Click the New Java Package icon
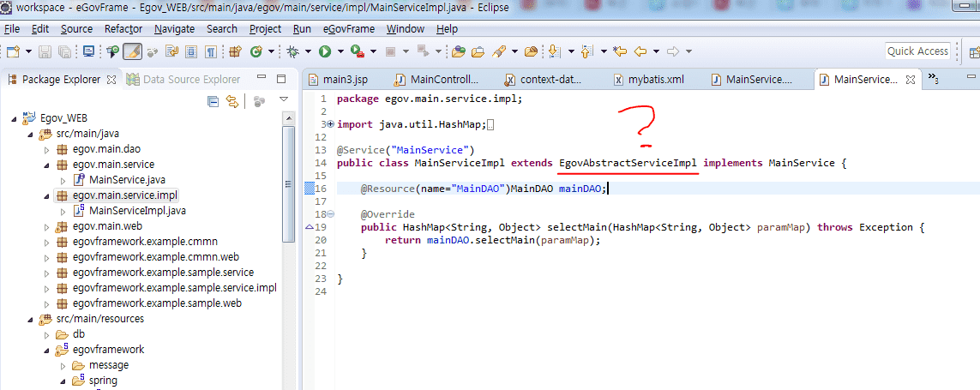This screenshot has height=390, width=980. coord(235,52)
